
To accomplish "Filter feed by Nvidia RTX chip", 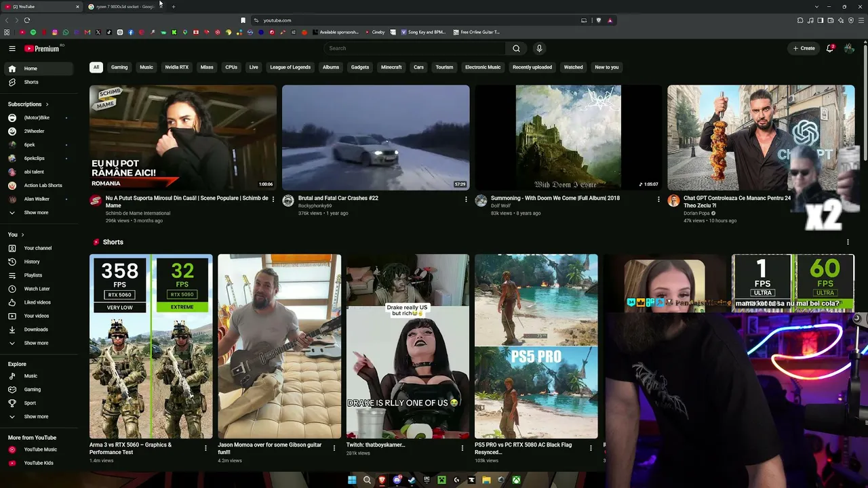I will [x=177, y=67].
